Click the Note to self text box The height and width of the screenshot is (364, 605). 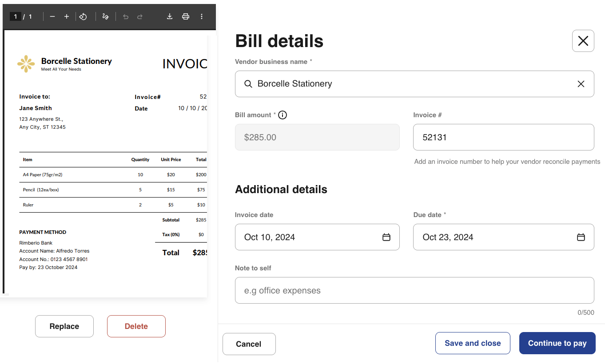click(x=414, y=290)
